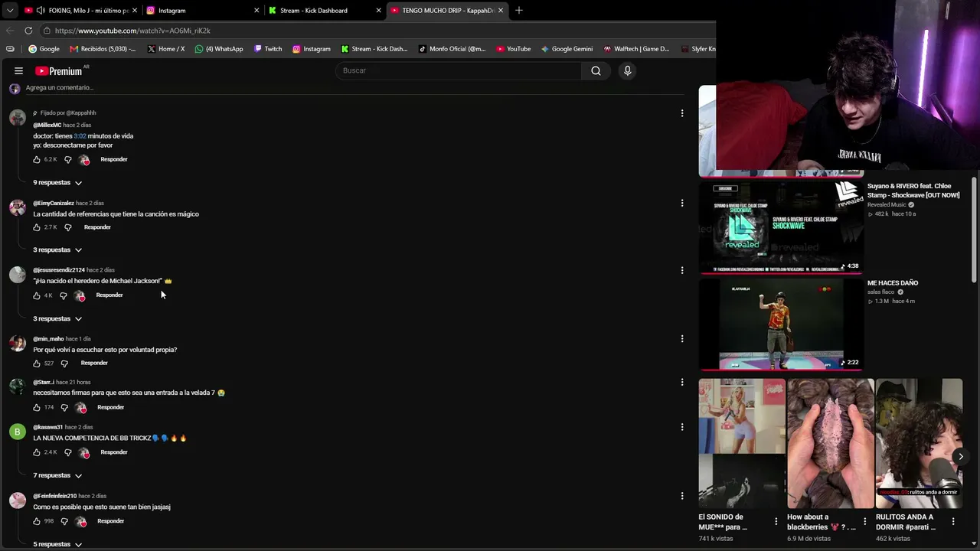This screenshot has height=551, width=980.
Task: Open the Revealed Music channel link
Action: click(887, 205)
